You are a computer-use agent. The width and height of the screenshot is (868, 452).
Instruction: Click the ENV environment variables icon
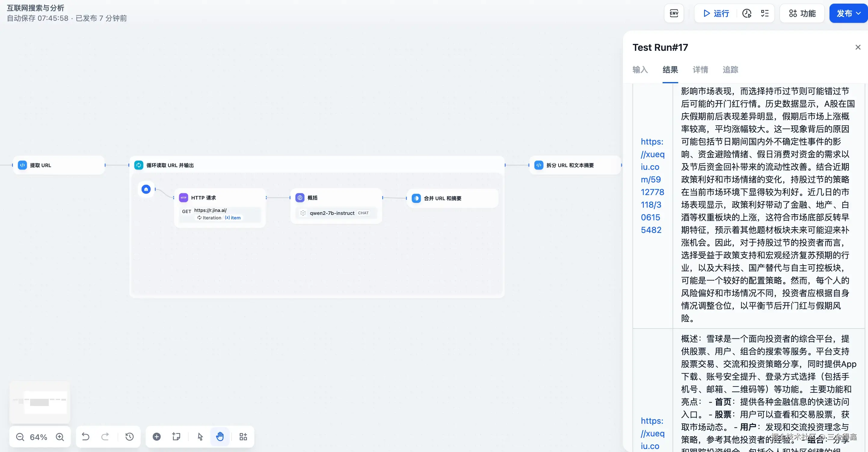click(x=674, y=14)
